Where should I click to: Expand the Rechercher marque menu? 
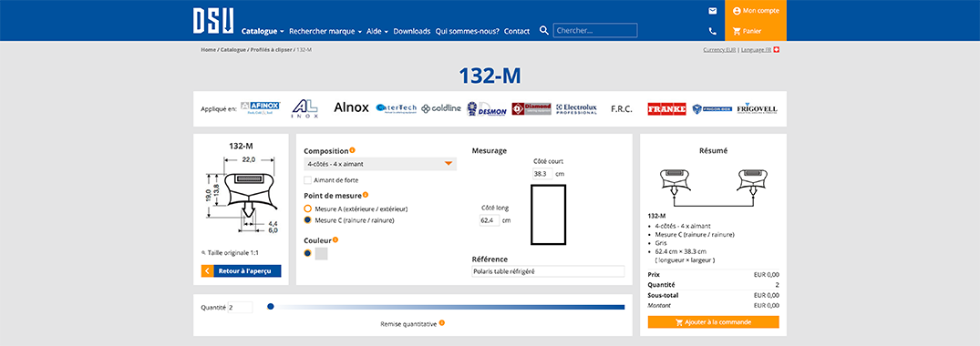(325, 31)
